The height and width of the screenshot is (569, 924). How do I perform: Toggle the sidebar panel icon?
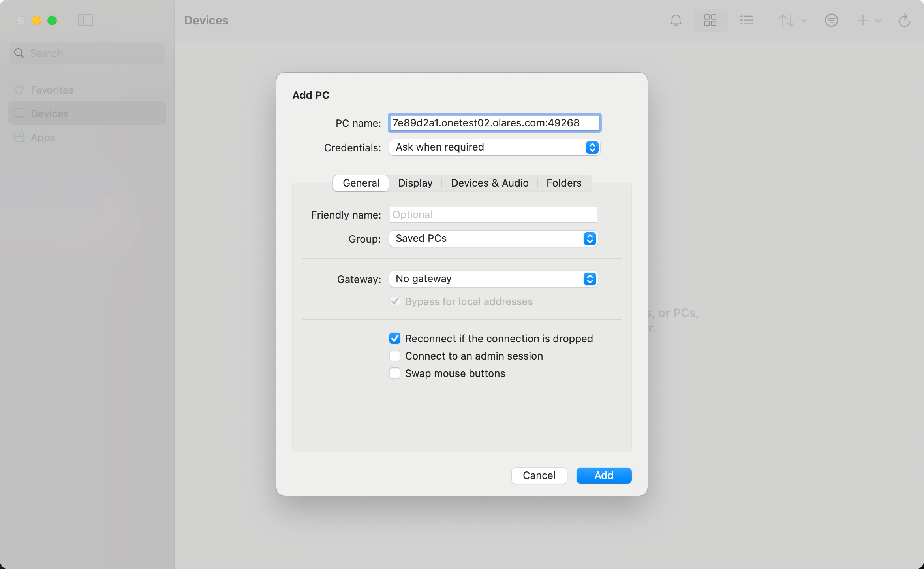[85, 21]
